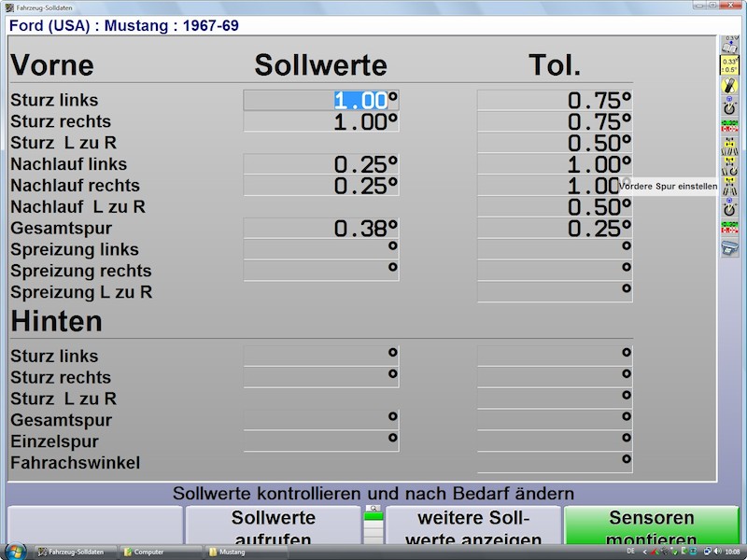The image size is (747, 560).
Task: Click the 'Hinten' section heading
Action: click(56, 321)
